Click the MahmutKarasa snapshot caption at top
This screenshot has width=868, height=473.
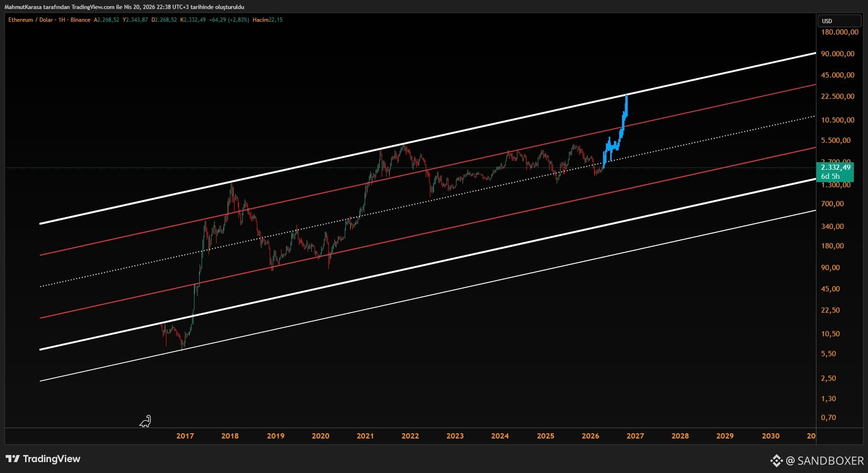[124, 7]
